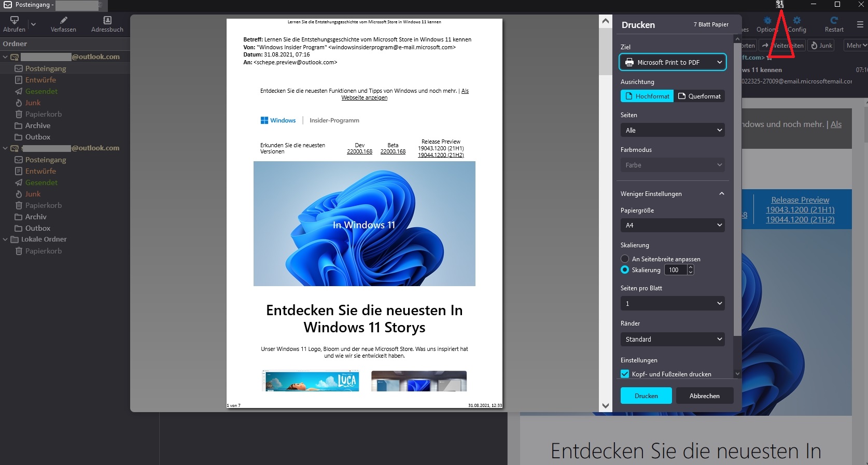
Task: Open Gesendet under the first outlook.com account
Action: click(41, 91)
